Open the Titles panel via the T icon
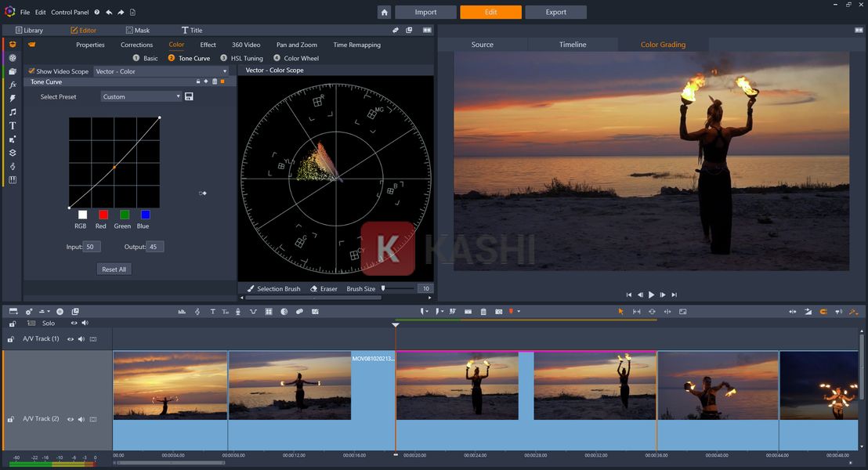This screenshot has height=470, width=868. pyautogui.click(x=12, y=125)
